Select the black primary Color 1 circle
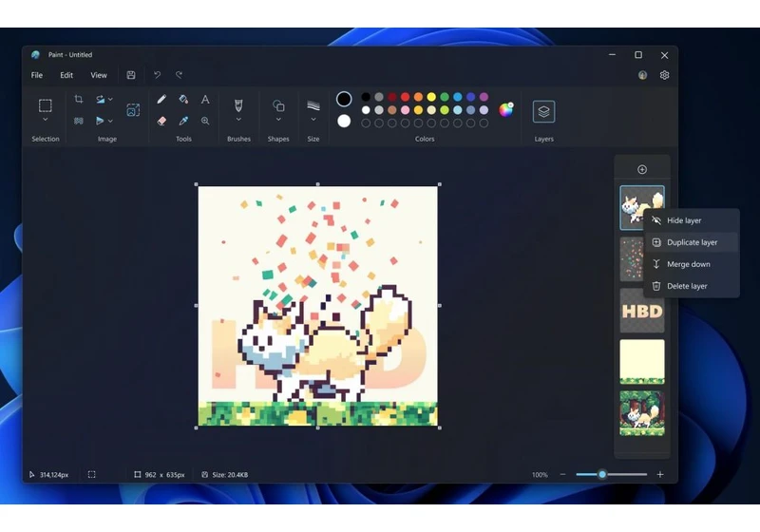Screen dimensions: 760x532 [344, 99]
